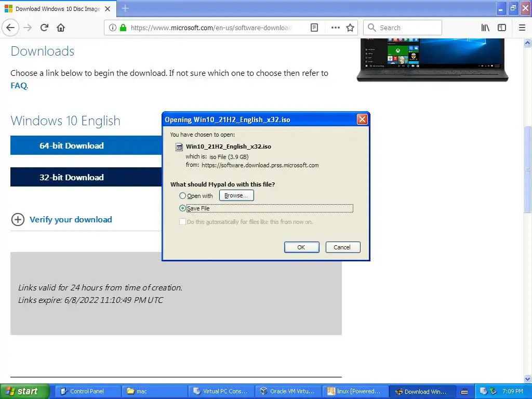Switch to mac folder taskbar item
Image resolution: width=532 pixels, height=399 pixels.
click(x=154, y=391)
